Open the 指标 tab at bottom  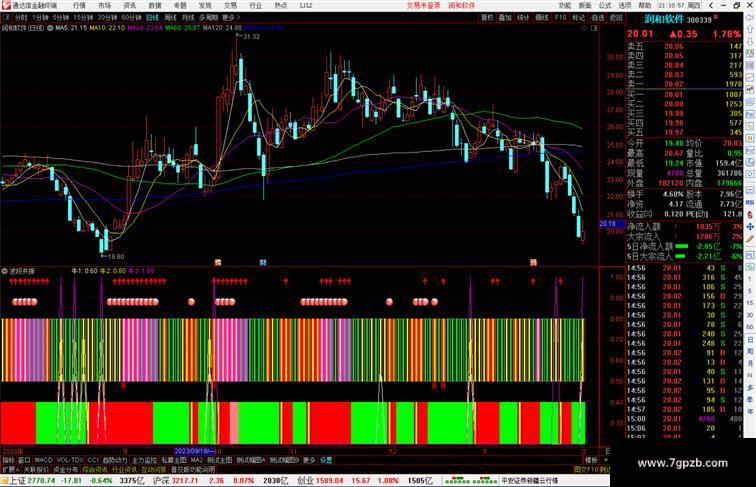tap(9, 460)
